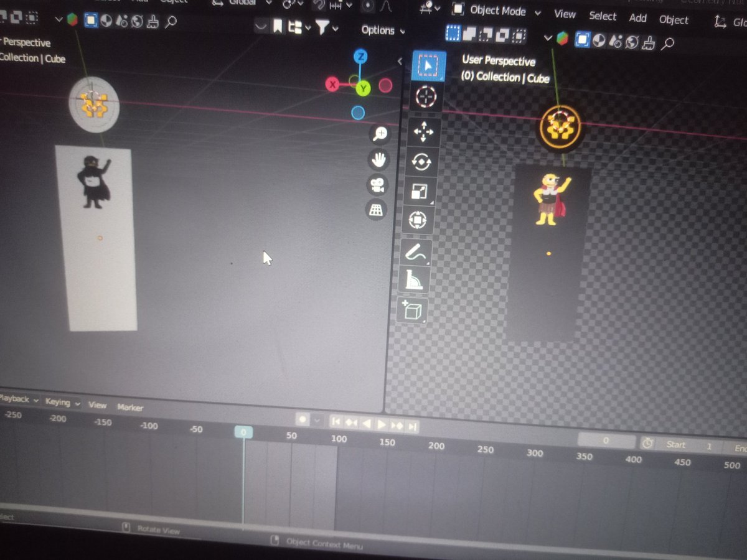Switch right viewport to half-shaded sphere shading
Viewport: 747px width, 560px height.
tap(599, 40)
